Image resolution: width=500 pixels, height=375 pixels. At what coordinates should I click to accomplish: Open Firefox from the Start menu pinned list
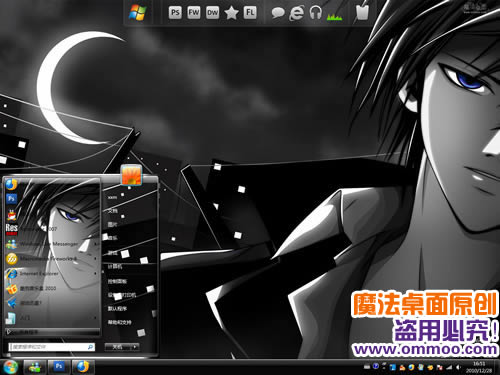11,184
